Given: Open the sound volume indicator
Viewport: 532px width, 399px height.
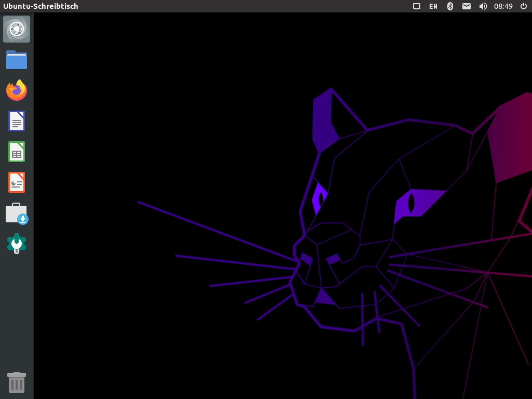Looking at the screenshot, I should (x=483, y=6).
